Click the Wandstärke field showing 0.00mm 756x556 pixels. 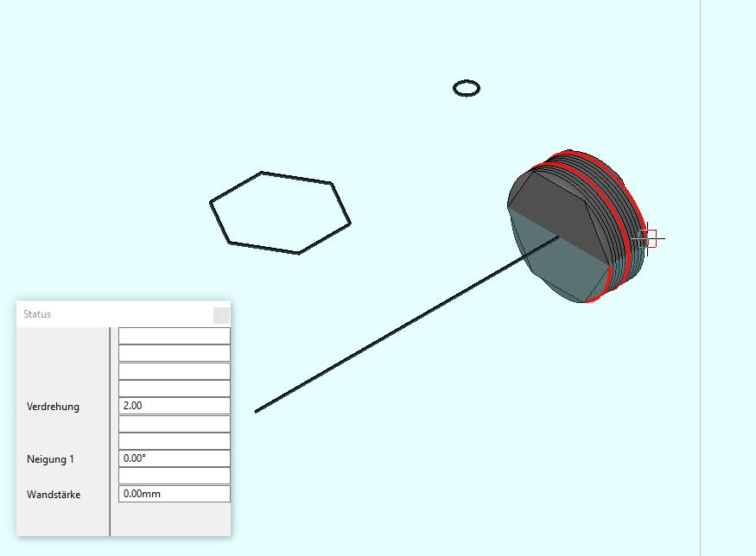pyautogui.click(x=174, y=494)
